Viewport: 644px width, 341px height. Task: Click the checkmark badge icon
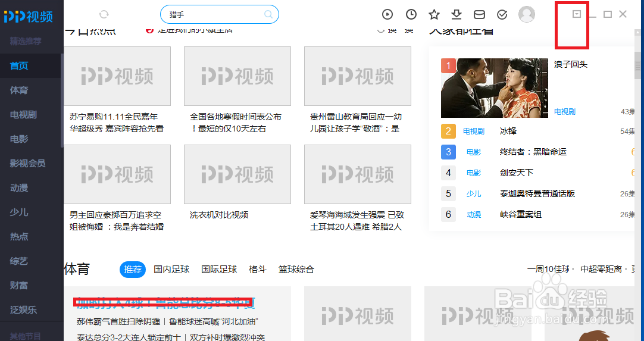coord(502,15)
